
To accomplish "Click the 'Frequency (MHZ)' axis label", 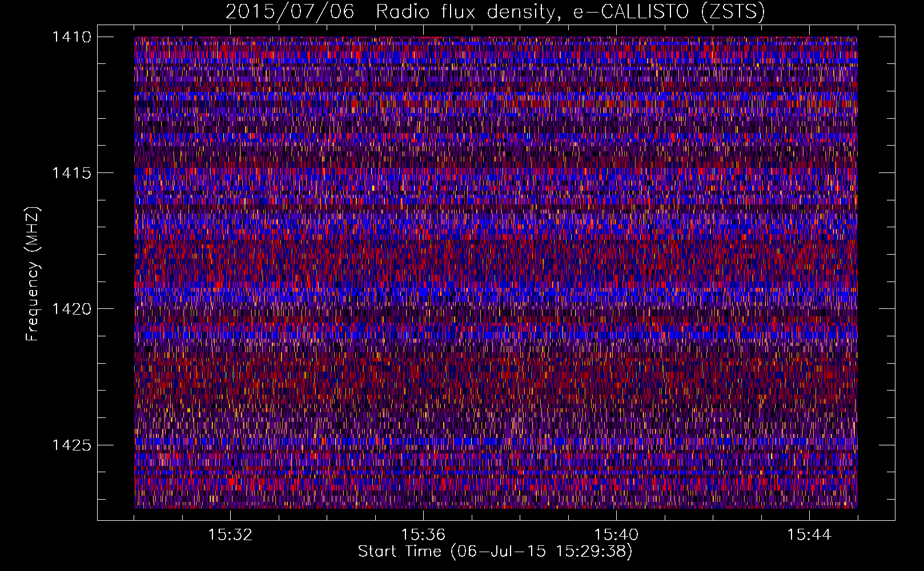I will 33,274.
